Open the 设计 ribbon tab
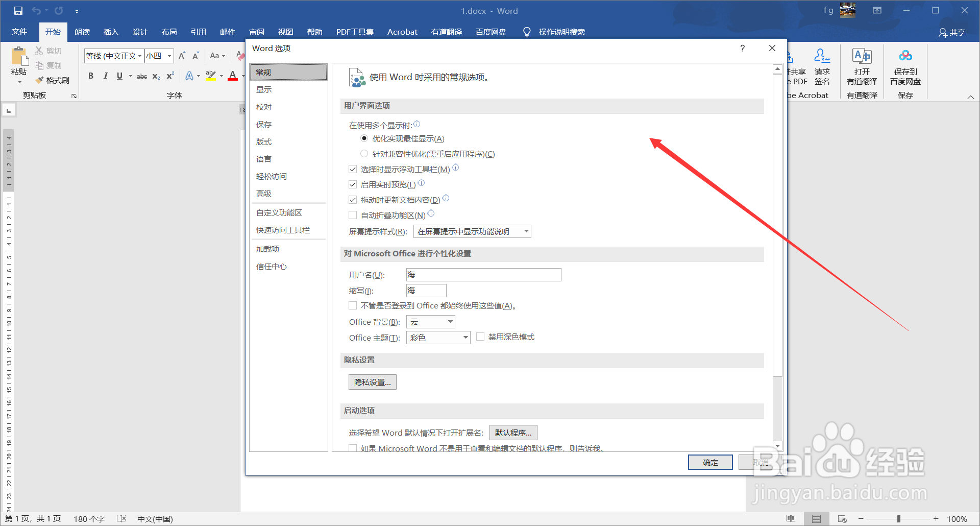 140,32
